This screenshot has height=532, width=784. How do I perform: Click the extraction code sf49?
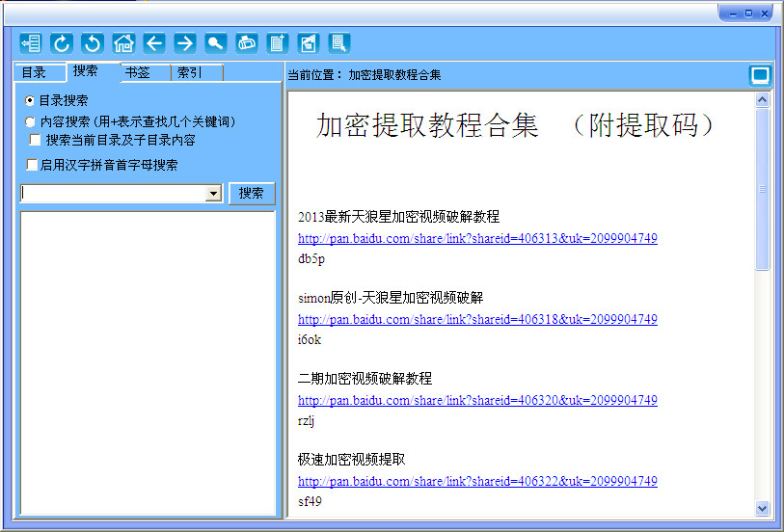[310, 501]
